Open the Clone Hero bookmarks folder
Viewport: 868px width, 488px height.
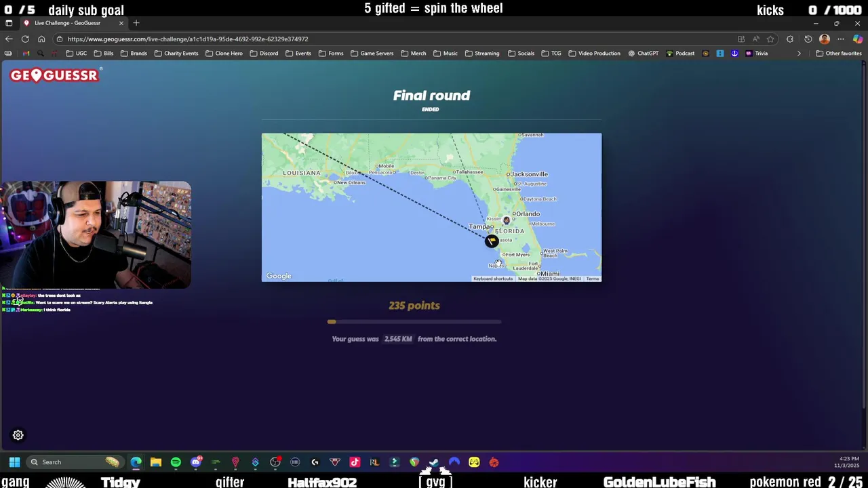224,54
